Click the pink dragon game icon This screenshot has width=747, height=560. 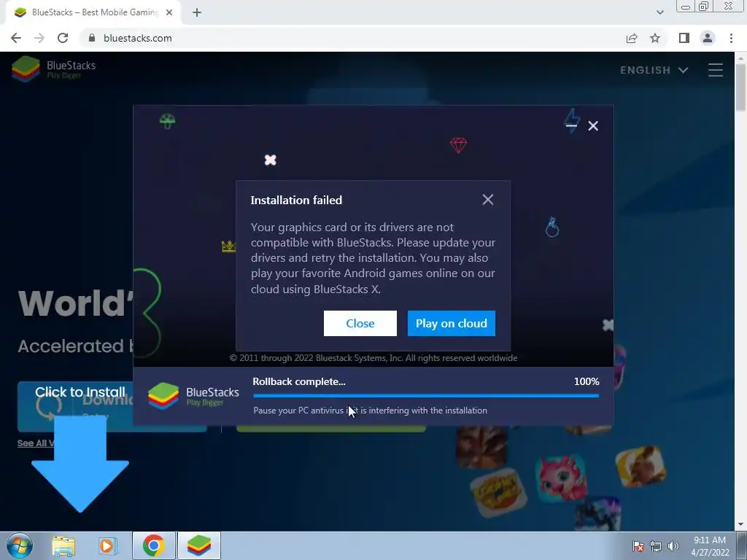561,477
